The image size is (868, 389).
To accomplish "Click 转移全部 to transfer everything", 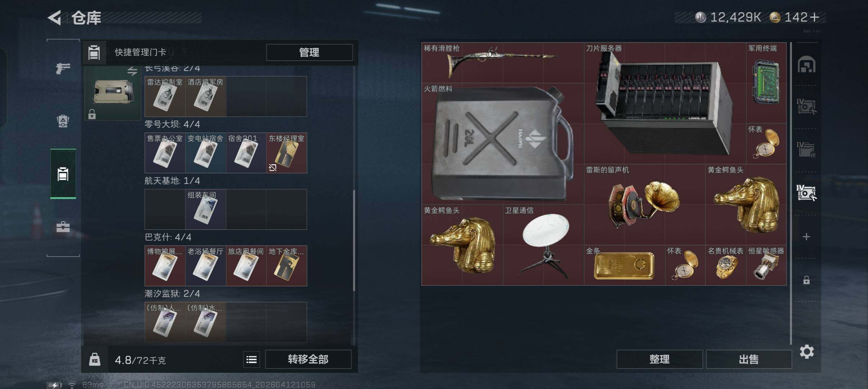I will click(x=308, y=359).
